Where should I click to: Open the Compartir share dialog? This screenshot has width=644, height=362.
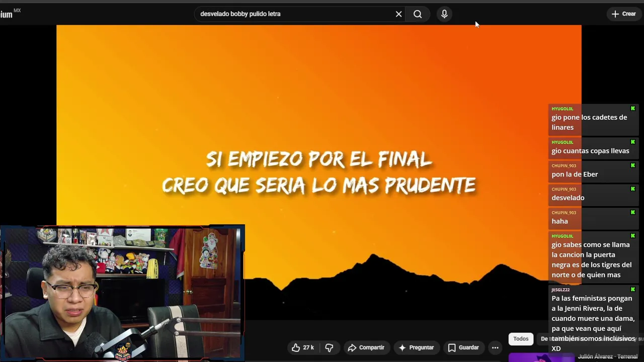pyautogui.click(x=366, y=347)
